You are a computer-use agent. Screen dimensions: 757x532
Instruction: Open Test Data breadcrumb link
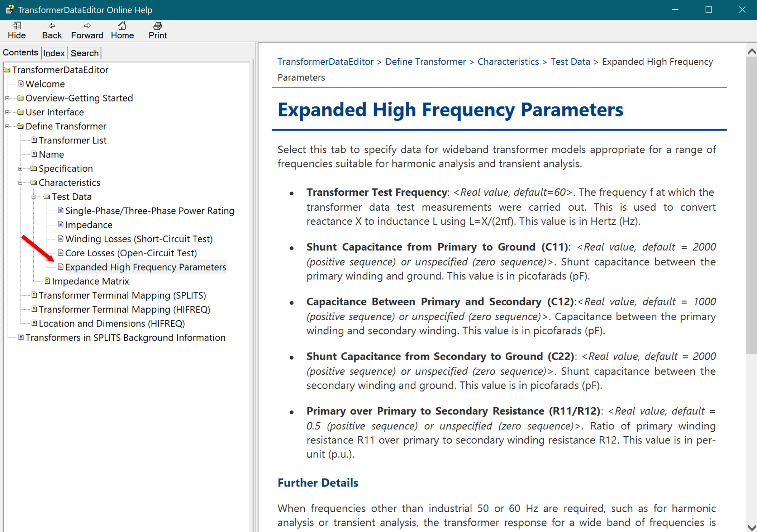pos(570,62)
